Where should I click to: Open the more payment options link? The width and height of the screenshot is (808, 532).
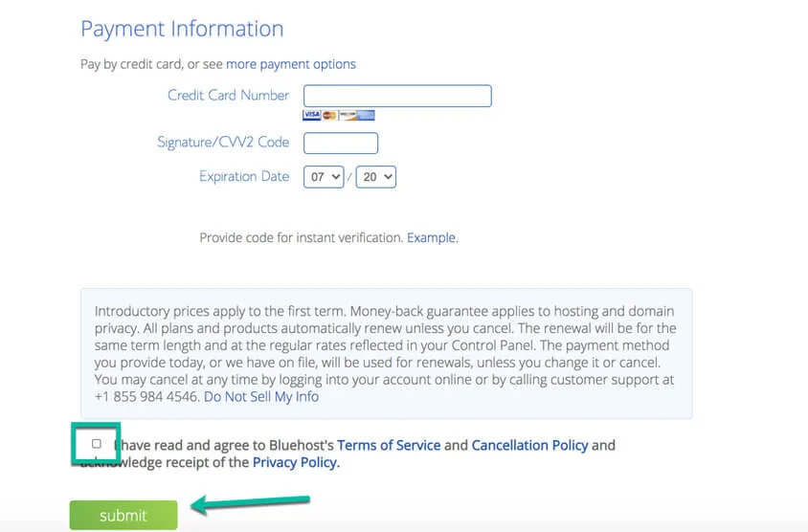291,64
